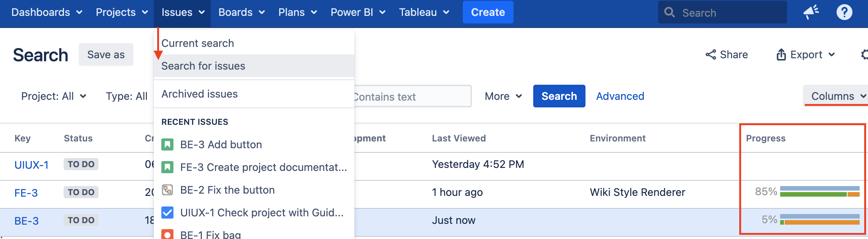This screenshot has width=868, height=239.
Task: Open the More filters dropdown
Action: pyautogui.click(x=503, y=96)
